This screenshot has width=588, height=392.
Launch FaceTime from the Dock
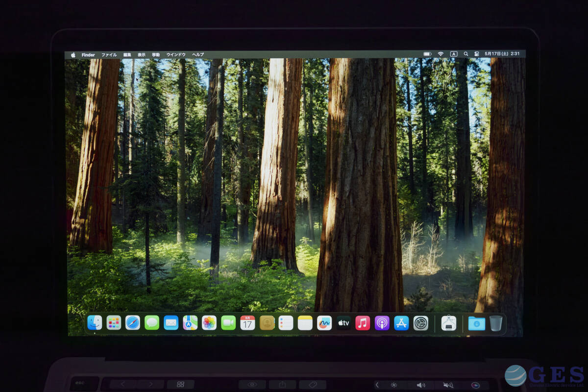pyautogui.click(x=228, y=322)
